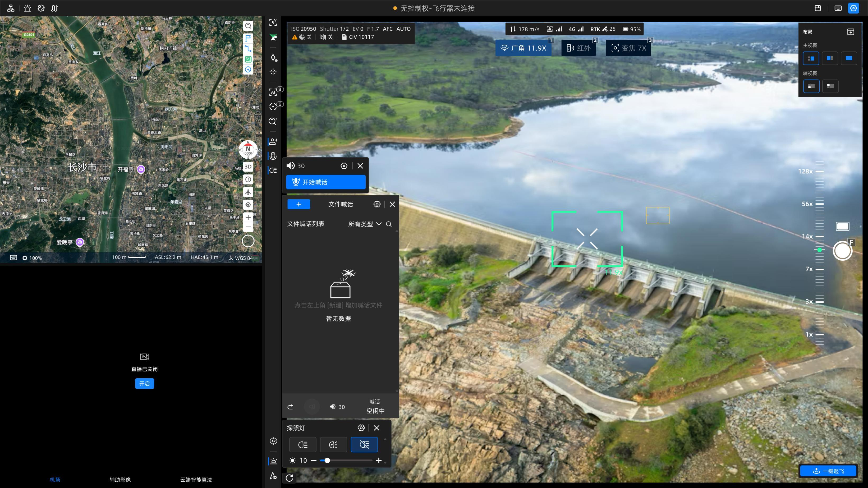Image resolution: width=868 pixels, height=488 pixels.
Task: Click the compass north indicator
Action: click(x=248, y=150)
